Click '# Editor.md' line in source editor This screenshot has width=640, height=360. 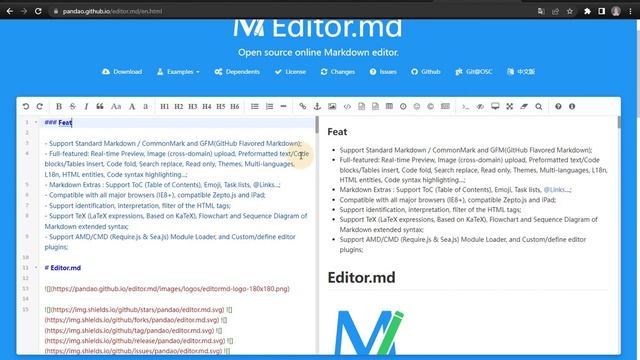pos(63,268)
